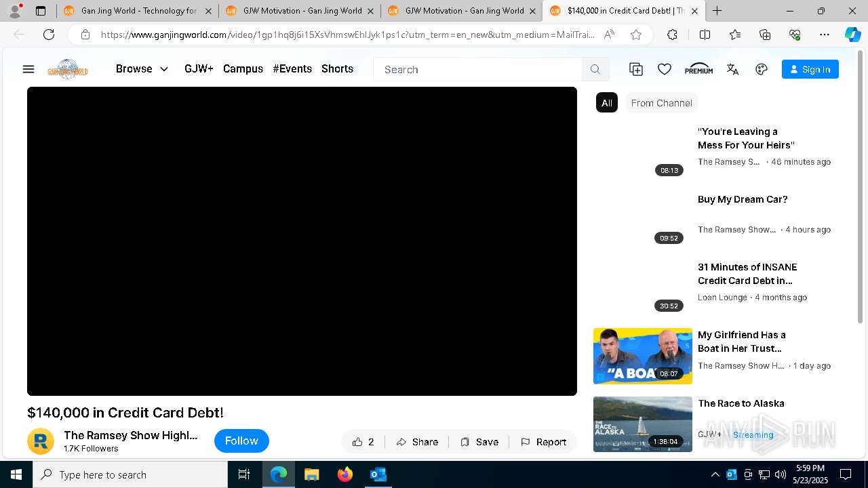Click the Gan Jing World logo
The image size is (868, 488).
point(68,69)
